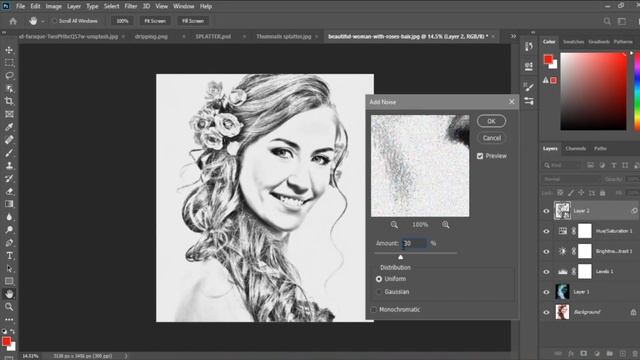The height and width of the screenshot is (360, 640).
Task: Open layer kind filter dropdown
Action: pos(562,165)
